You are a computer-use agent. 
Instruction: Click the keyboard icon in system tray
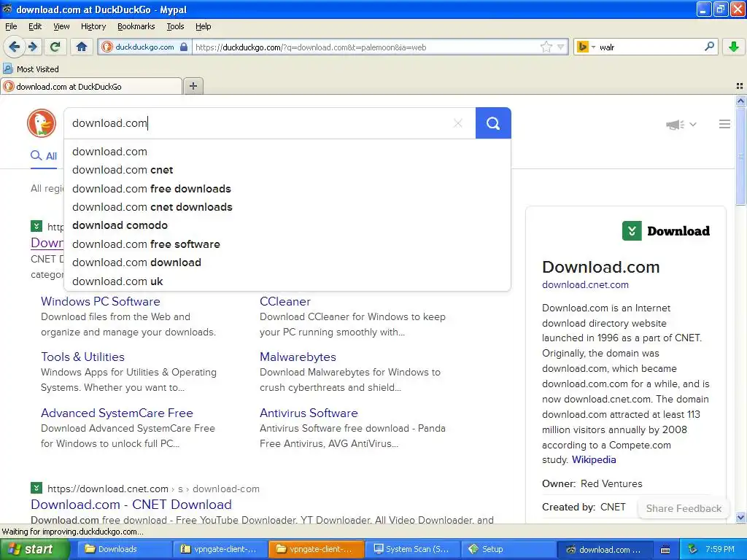pyautogui.click(x=665, y=550)
